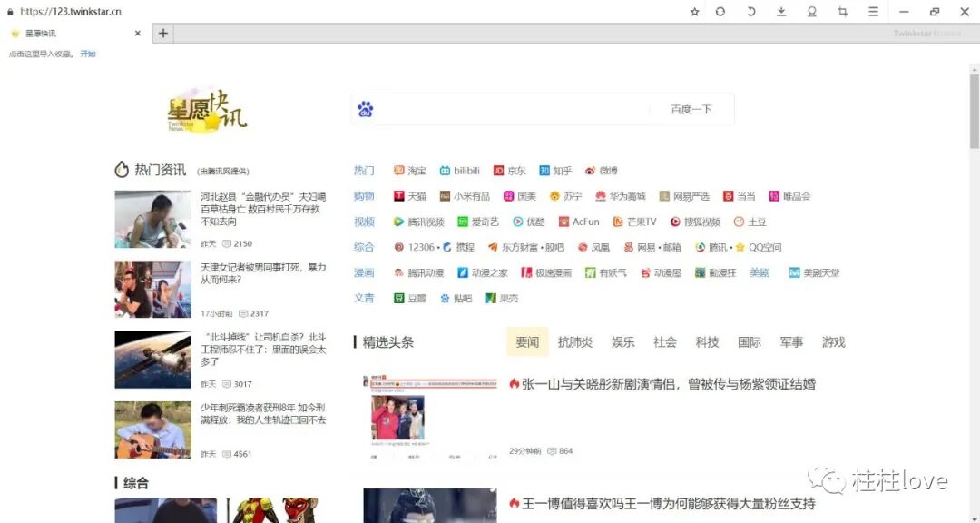Viewport: 980px width, 523px height.
Task: Open the 张一山与关晓彤 headline
Action: pos(668,384)
